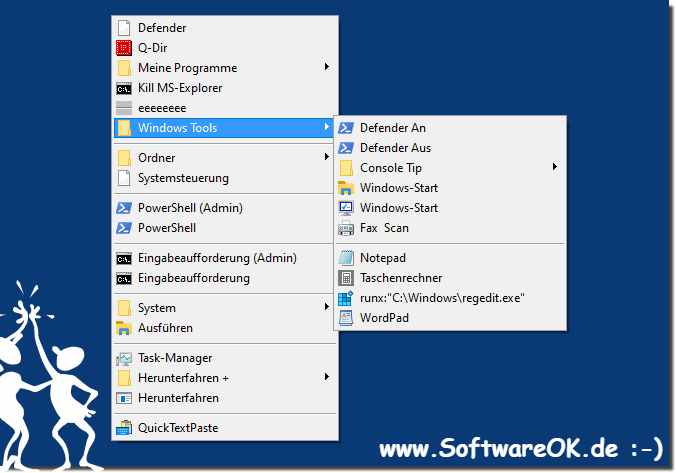This screenshot has width=676, height=473.
Task: Click the folder icon beside Ordner
Action: coord(124,158)
